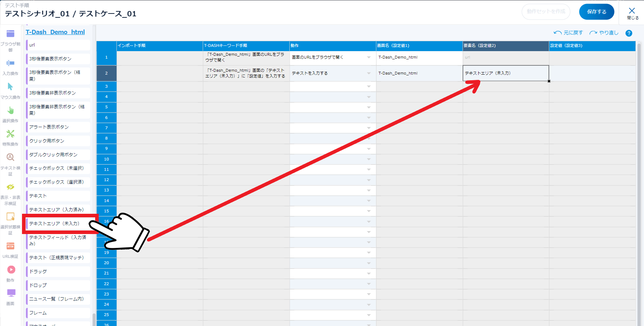Select the text verification magnifier icon
This screenshot has height=326, width=644.
(10, 157)
